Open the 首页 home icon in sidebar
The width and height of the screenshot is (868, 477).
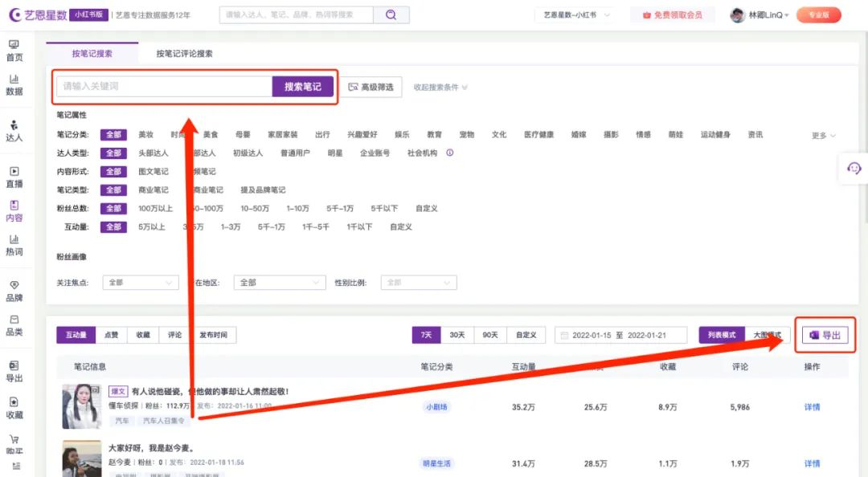(13, 50)
